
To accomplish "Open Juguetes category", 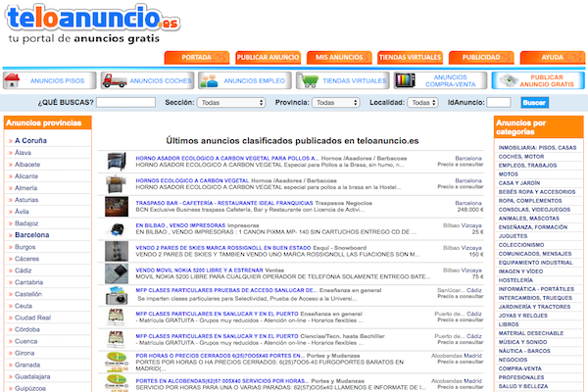I will point(513,236).
